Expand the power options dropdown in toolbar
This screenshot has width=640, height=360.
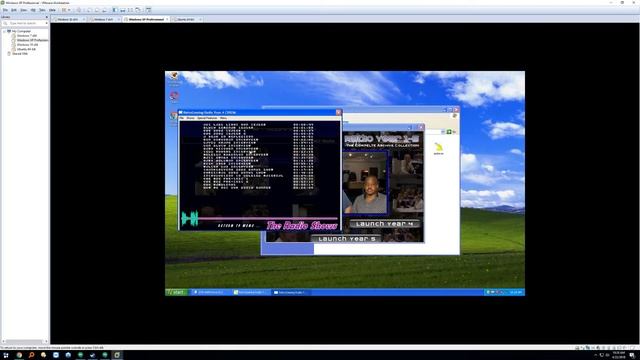(x=69, y=10)
